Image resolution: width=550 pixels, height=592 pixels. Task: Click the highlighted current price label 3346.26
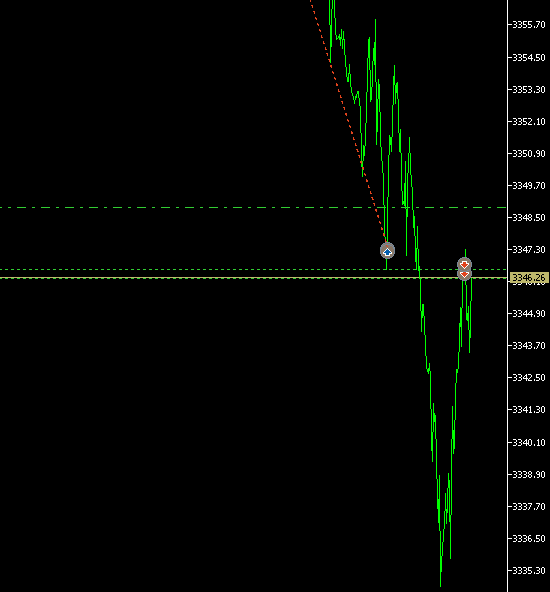528,278
